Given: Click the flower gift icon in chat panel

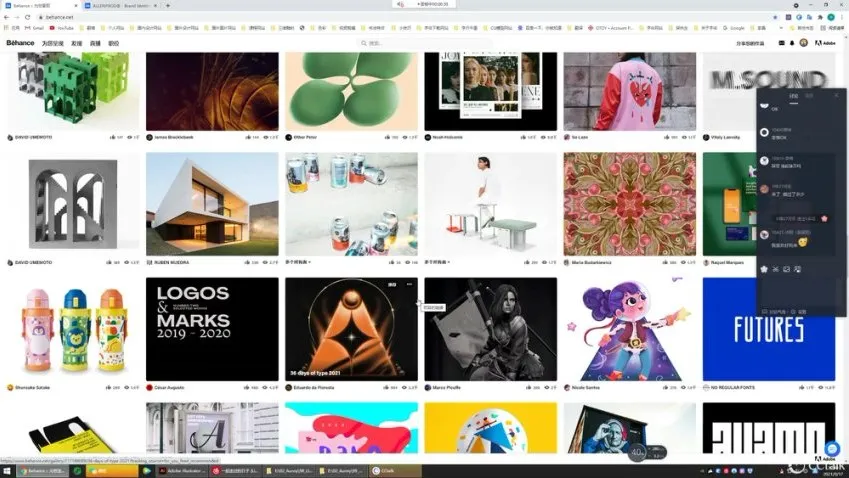Looking at the screenshot, I should 764,269.
